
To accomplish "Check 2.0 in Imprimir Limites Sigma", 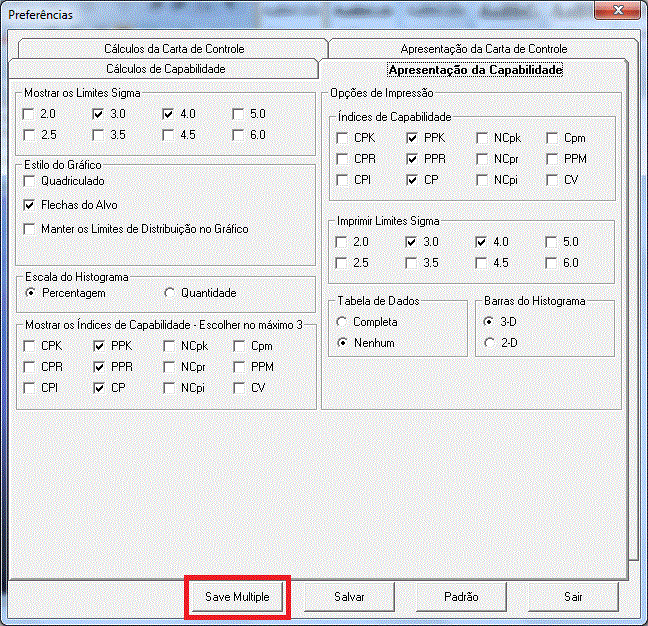I will (x=341, y=242).
